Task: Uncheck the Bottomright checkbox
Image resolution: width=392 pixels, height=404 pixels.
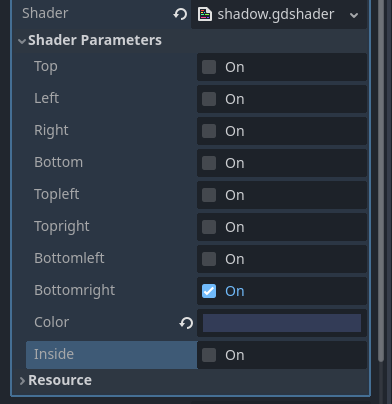Action: 209,291
